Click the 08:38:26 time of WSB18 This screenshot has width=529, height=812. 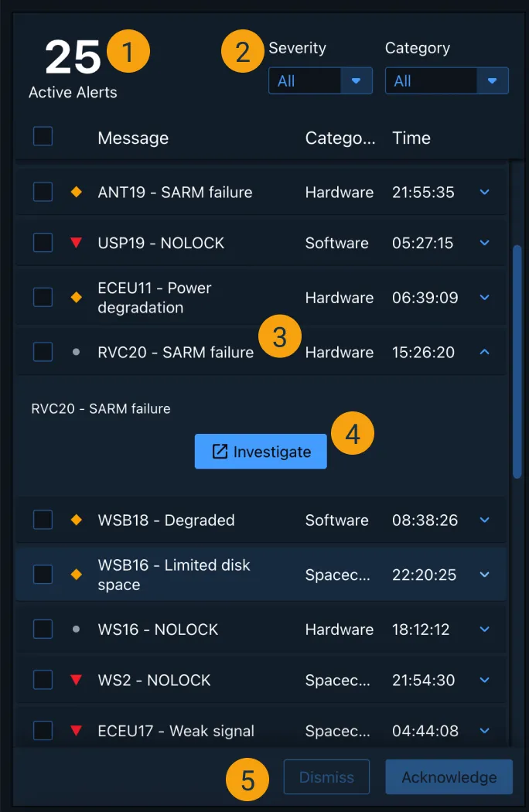click(x=425, y=520)
